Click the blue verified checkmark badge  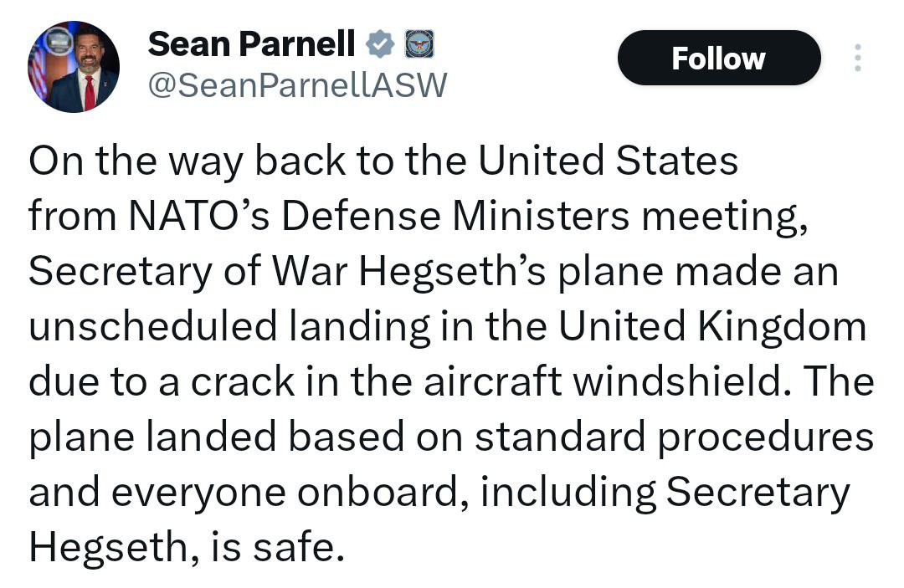pyautogui.click(x=381, y=44)
